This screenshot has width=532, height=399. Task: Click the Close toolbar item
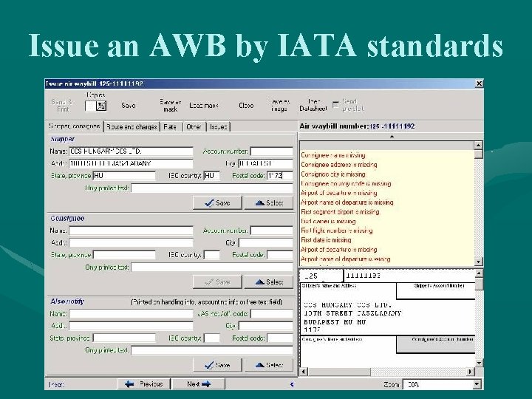246,106
